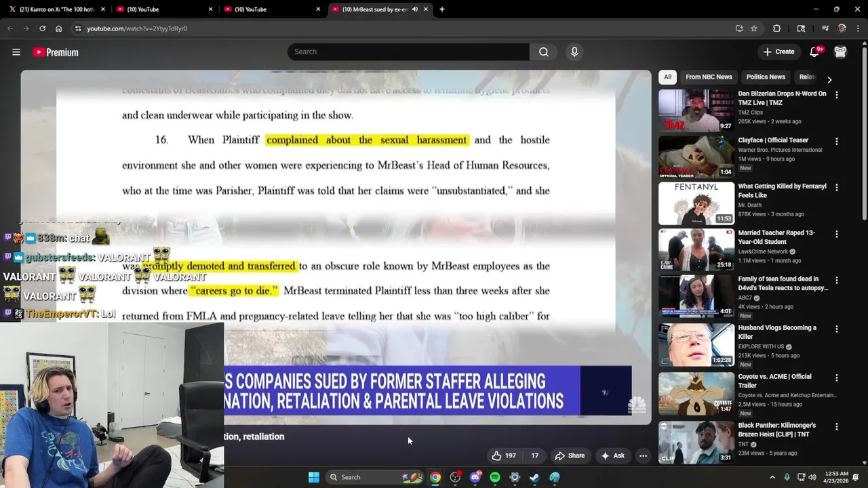868x488 pixels.
Task: Open options for Coyote vs. ACME trailer
Action: point(836,378)
